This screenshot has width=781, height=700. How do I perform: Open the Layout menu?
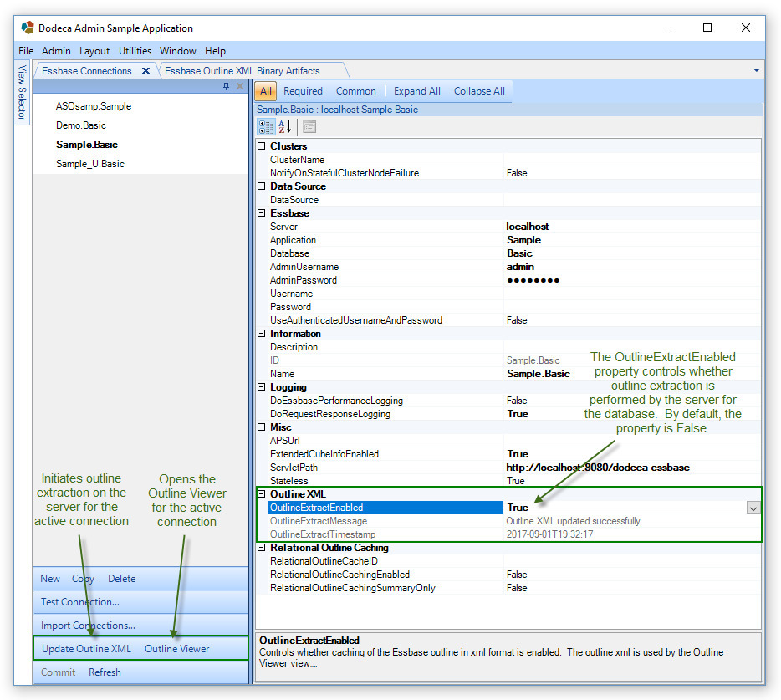pos(94,51)
